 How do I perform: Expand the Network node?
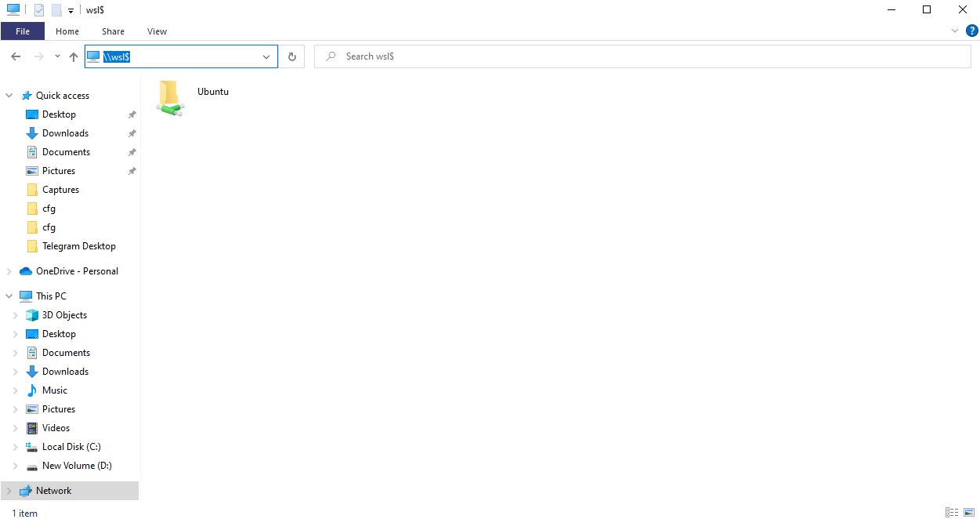click(x=9, y=491)
